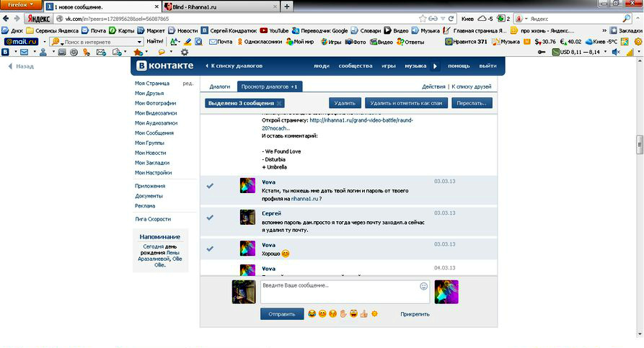Viewport: 644px width, 348px height.
Task: Click the envelope mail icon on VK toolbar
Action: coord(25,52)
